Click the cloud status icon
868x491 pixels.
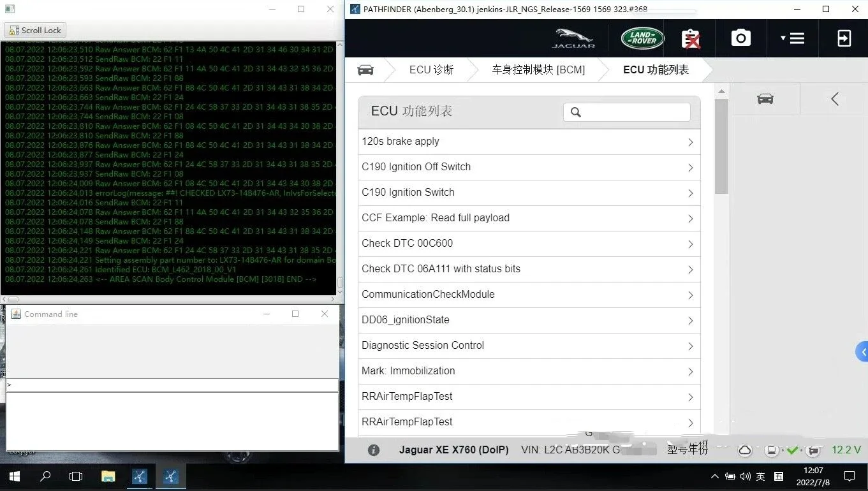[x=744, y=450]
